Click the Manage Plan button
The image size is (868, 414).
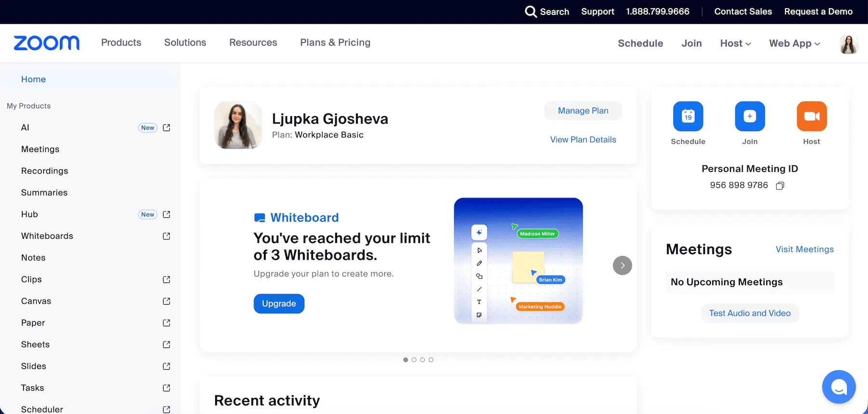(583, 111)
